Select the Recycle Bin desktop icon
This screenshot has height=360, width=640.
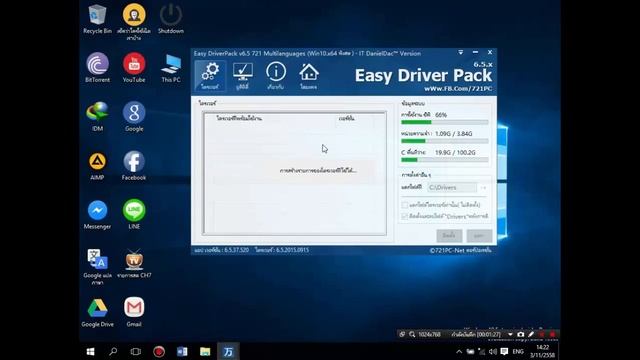97,19
